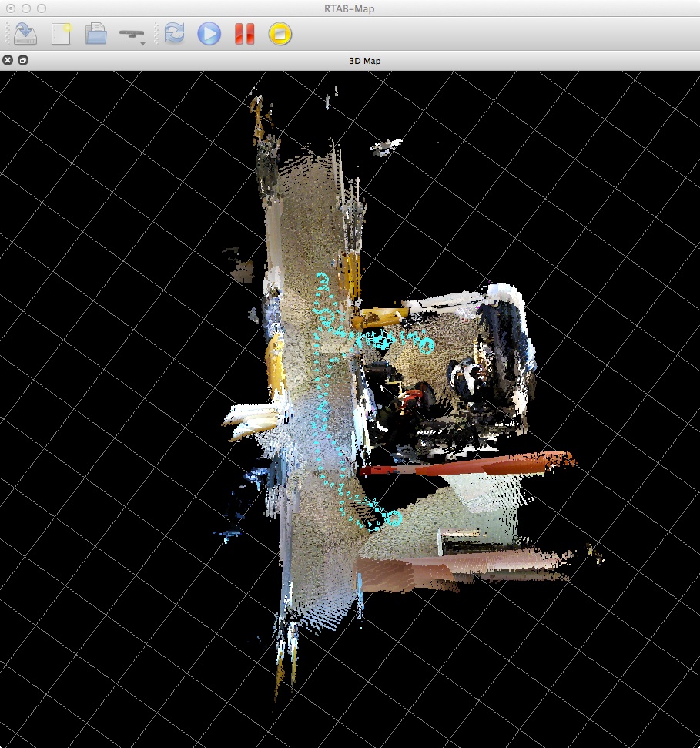
Task: Undock the 3D Map panel with float icon
Action: [x=23, y=60]
